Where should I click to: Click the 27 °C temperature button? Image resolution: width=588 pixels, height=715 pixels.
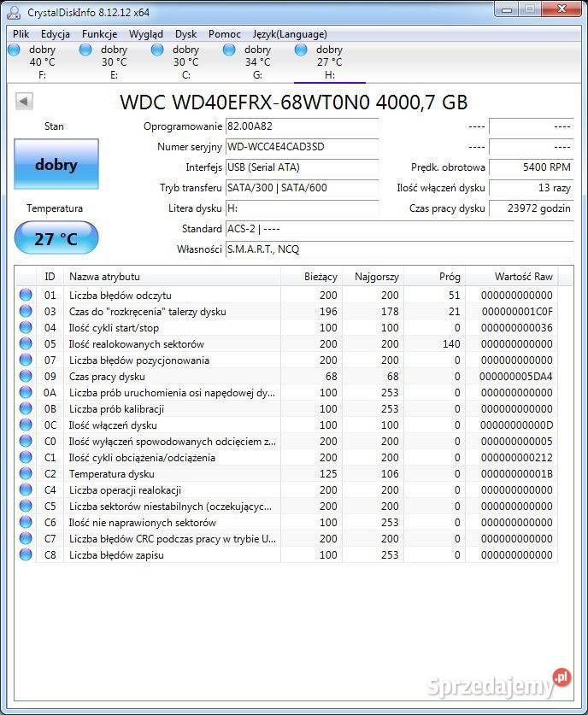[56, 238]
